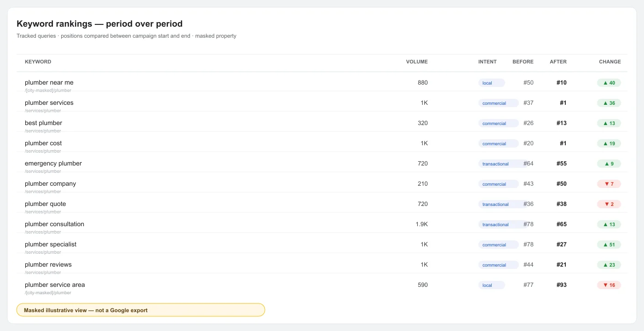Click the #21 after position
The image size is (644, 331).
click(x=562, y=265)
